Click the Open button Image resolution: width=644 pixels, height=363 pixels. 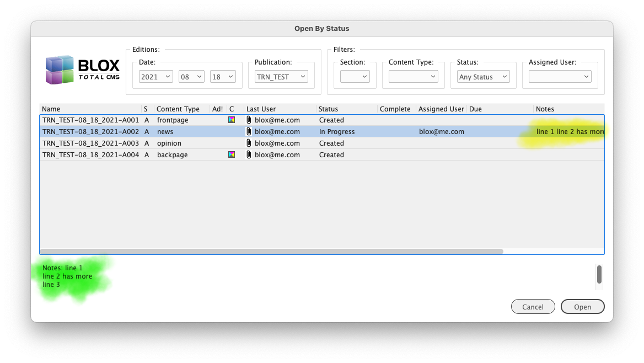tap(582, 307)
